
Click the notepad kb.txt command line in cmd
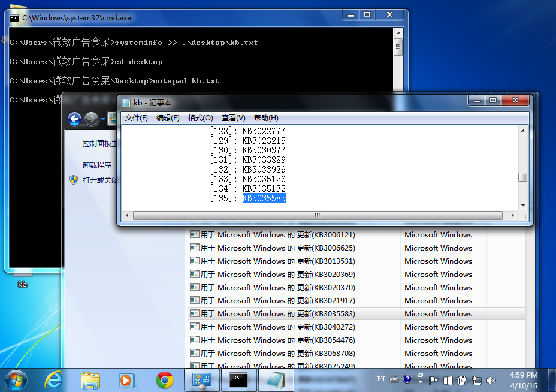pyautogui.click(x=114, y=80)
